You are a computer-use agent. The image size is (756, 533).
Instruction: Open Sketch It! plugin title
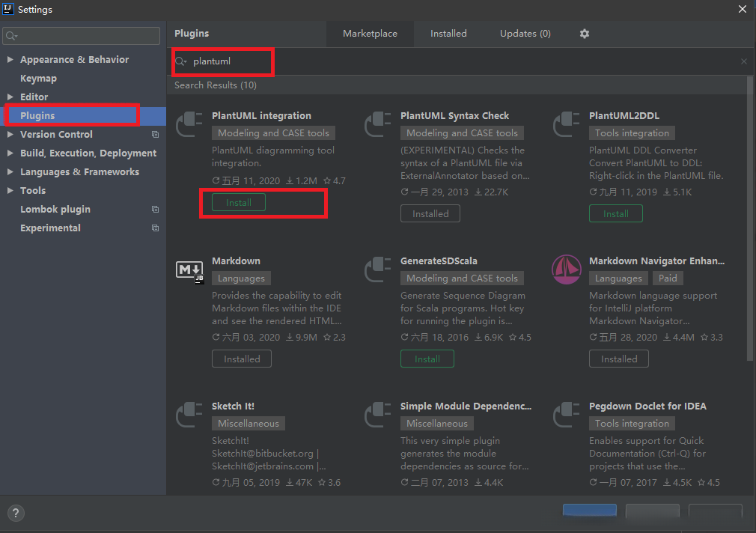click(x=233, y=406)
